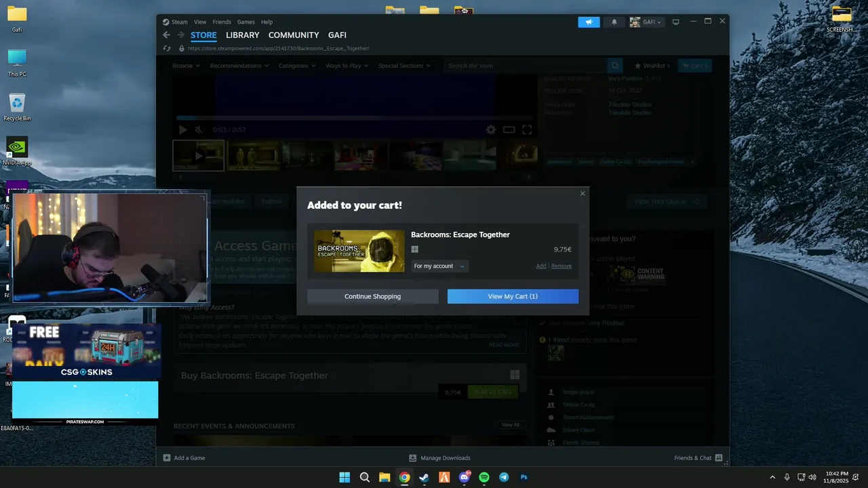This screenshot has height=488, width=868.
Task: Click the microphone tray icon
Action: point(787,477)
